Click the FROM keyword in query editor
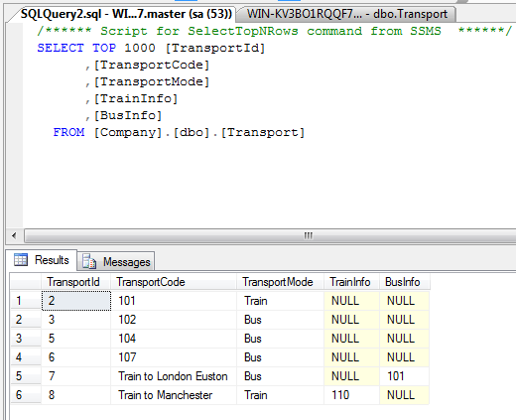 coord(68,132)
